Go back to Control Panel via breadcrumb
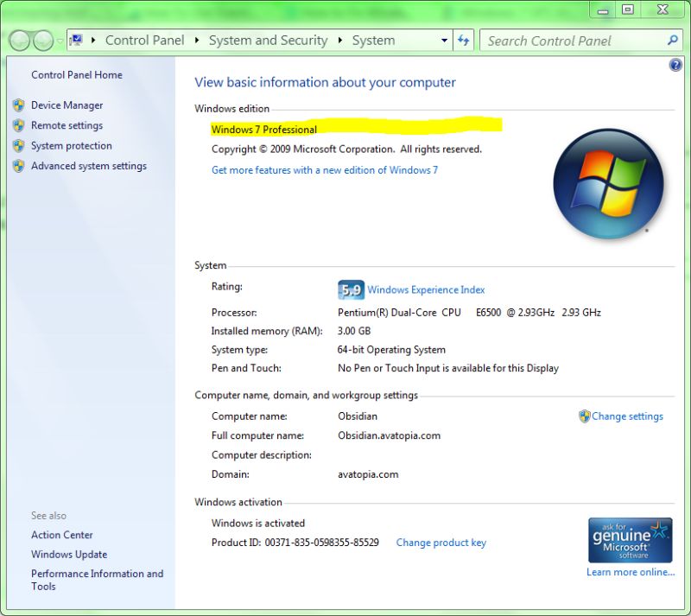The image size is (691, 616). click(x=143, y=40)
